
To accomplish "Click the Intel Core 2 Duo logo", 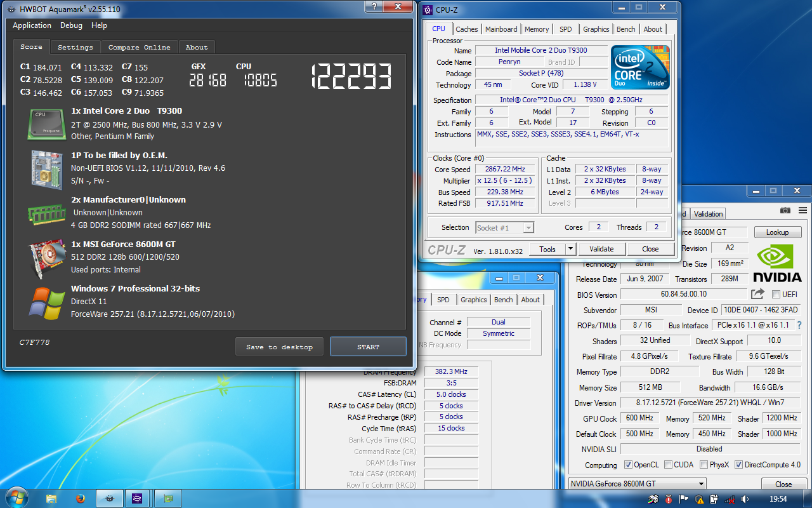I will [639, 67].
